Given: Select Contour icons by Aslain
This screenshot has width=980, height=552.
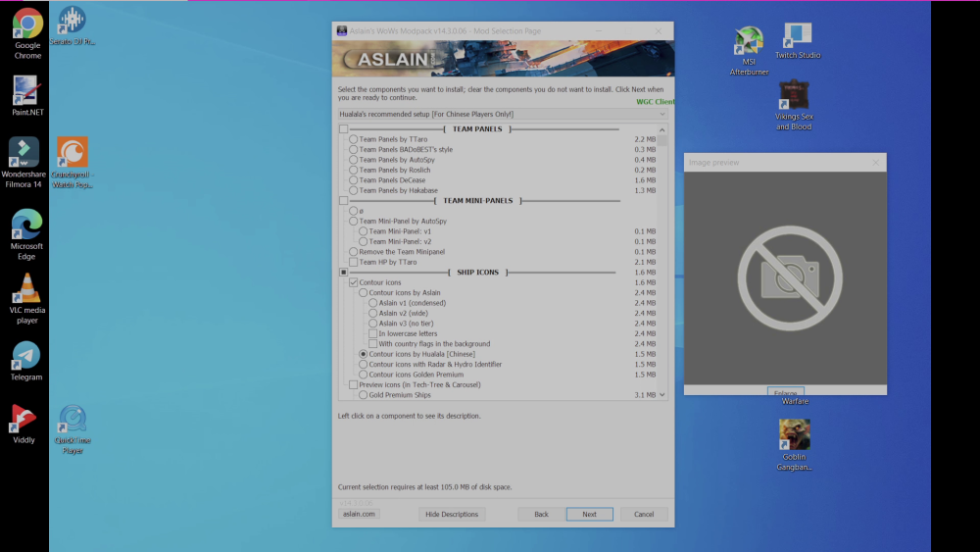Looking at the screenshot, I should 364,292.
